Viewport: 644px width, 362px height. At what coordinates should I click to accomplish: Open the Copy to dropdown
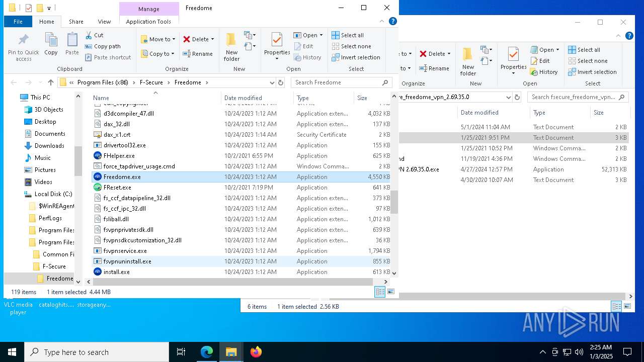[x=158, y=54]
